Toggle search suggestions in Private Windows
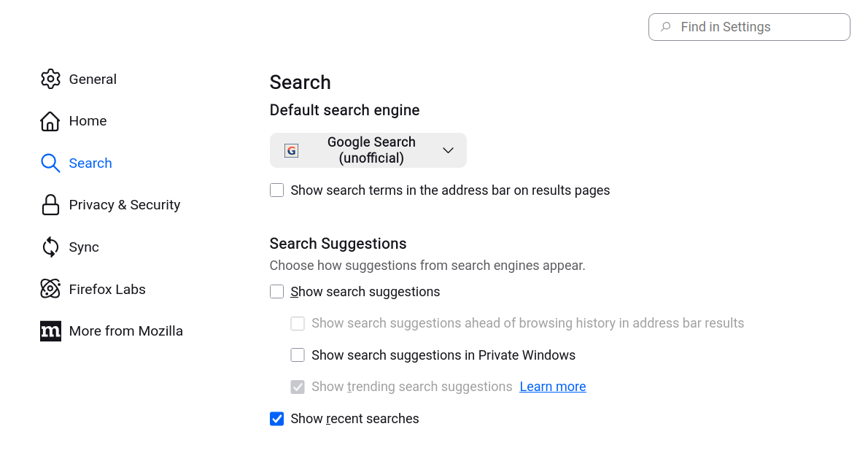Screen dimensions: 868x456 click(x=298, y=355)
